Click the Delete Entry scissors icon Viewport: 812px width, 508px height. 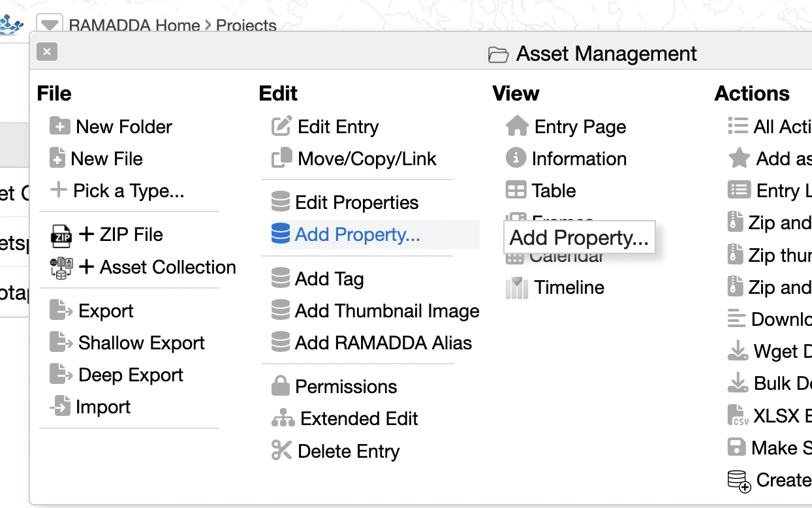click(281, 451)
